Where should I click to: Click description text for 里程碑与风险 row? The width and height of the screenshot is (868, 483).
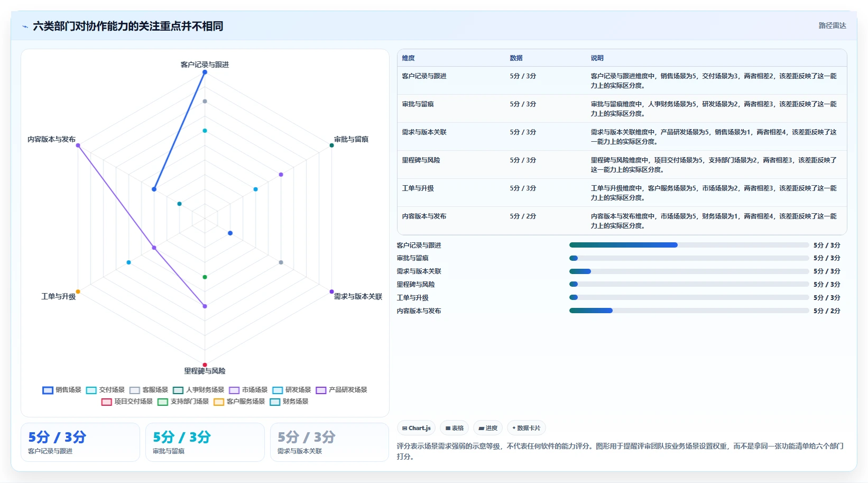[x=714, y=165]
